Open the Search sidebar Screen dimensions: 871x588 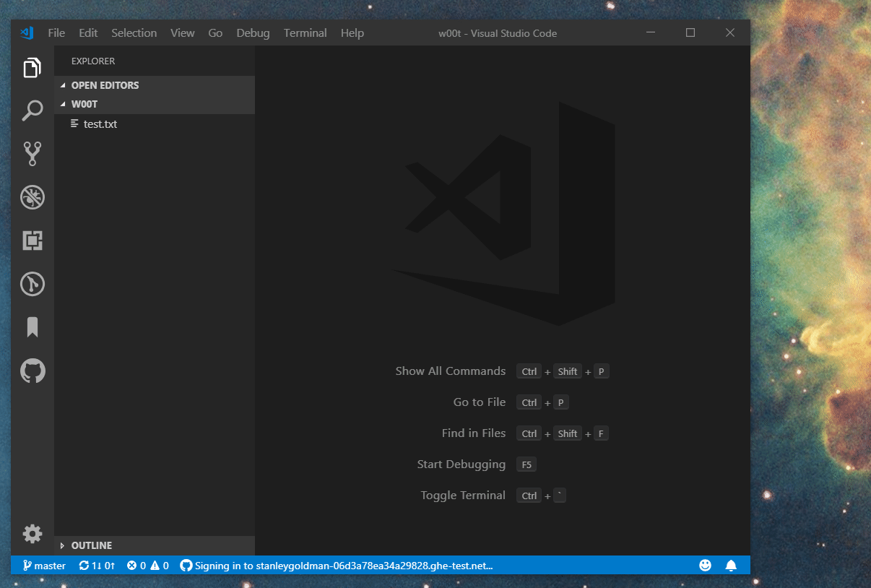tap(32, 110)
